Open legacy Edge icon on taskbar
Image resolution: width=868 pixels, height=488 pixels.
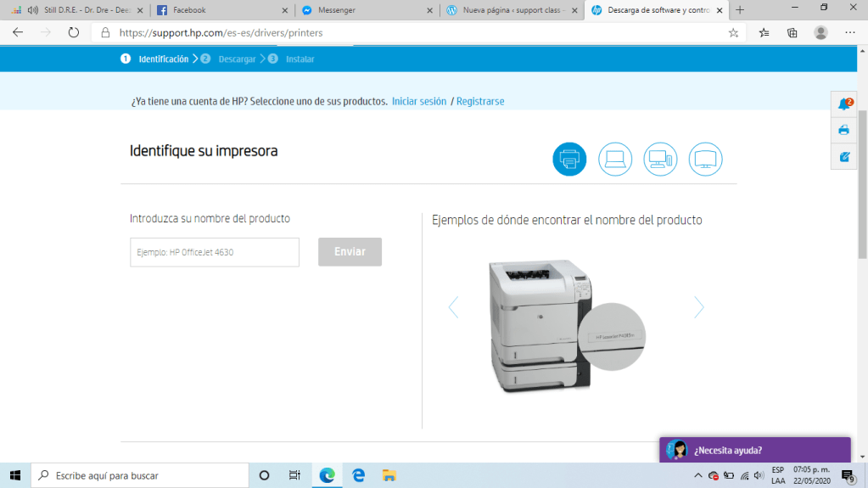[359, 475]
